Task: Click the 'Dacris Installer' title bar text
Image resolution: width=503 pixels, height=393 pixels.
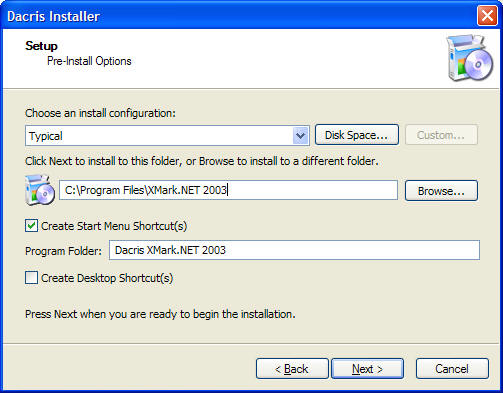Action: click(x=53, y=16)
